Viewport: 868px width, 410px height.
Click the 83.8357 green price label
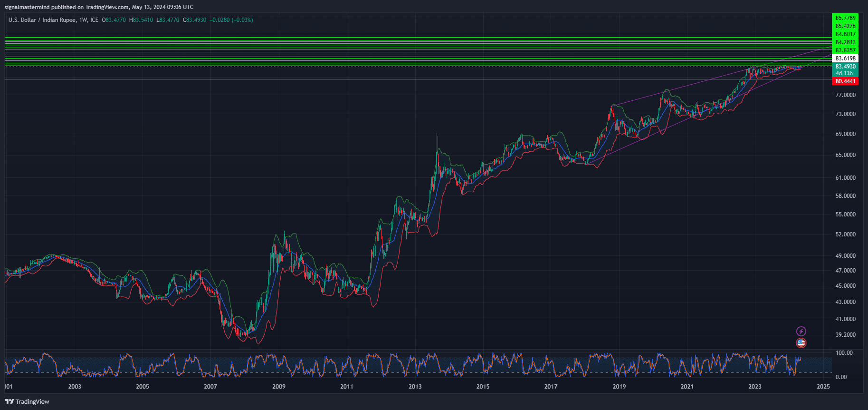[x=846, y=50]
